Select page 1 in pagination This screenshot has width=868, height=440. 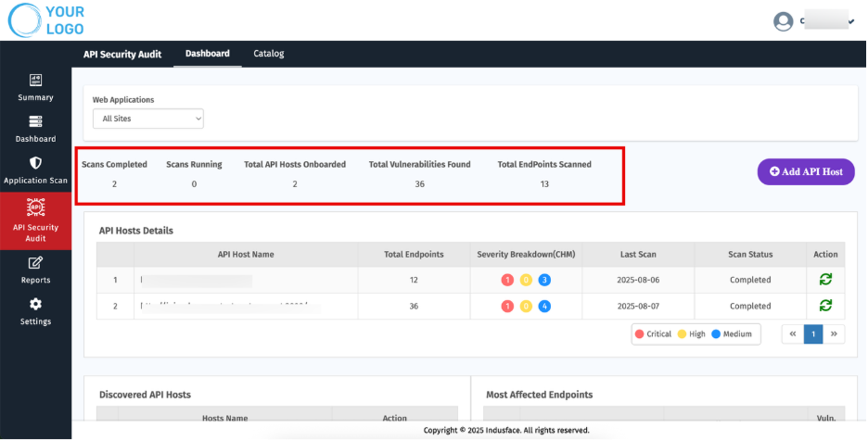pos(813,333)
